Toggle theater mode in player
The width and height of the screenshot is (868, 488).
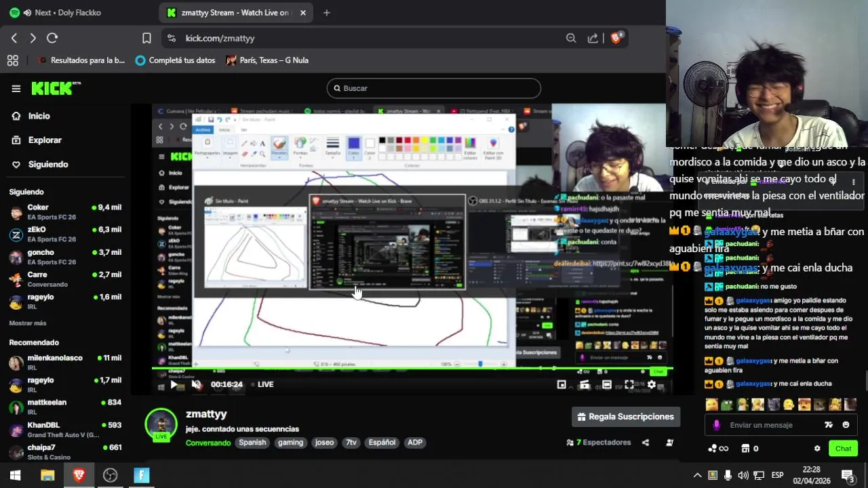607,384
